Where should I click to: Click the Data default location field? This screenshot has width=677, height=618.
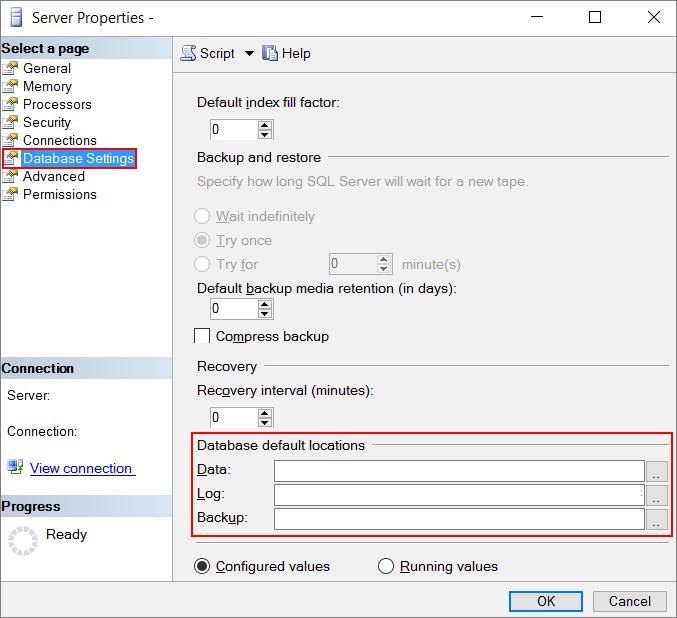(459, 471)
